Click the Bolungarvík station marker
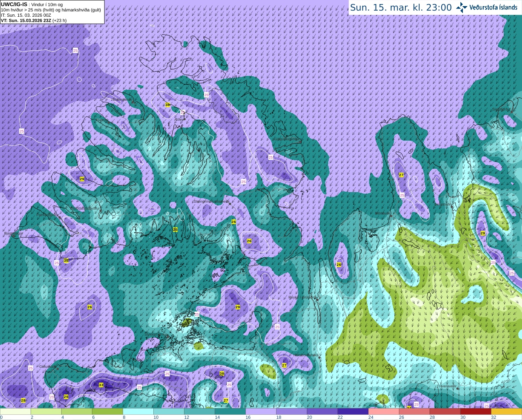Image resolution: width=522 pixels, height=420 pixels. [133, 102]
